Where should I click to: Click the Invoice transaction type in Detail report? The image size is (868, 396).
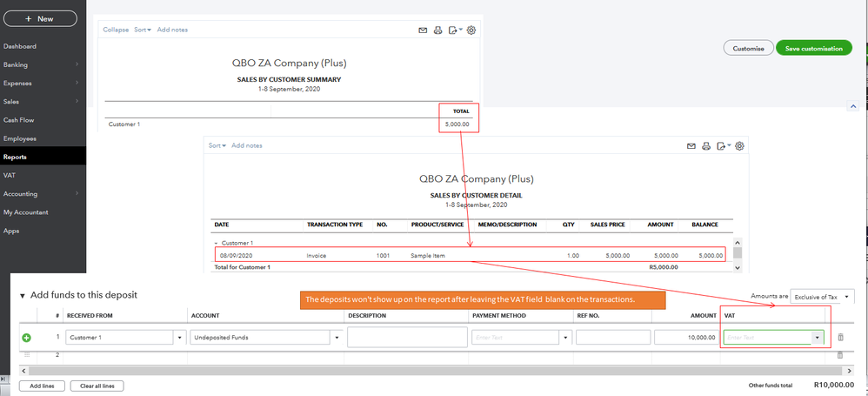point(316,256)
